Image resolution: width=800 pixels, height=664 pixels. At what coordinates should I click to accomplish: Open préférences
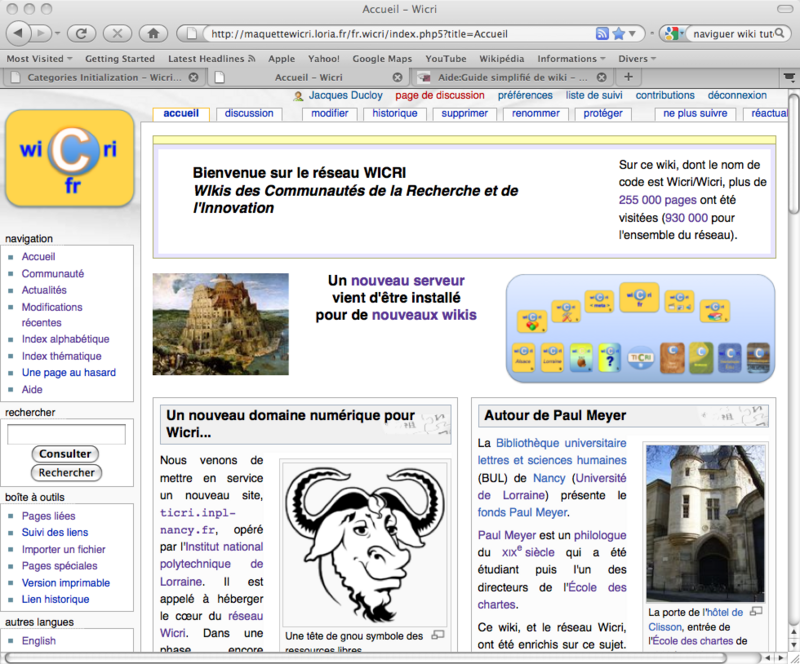coord(525,95)
